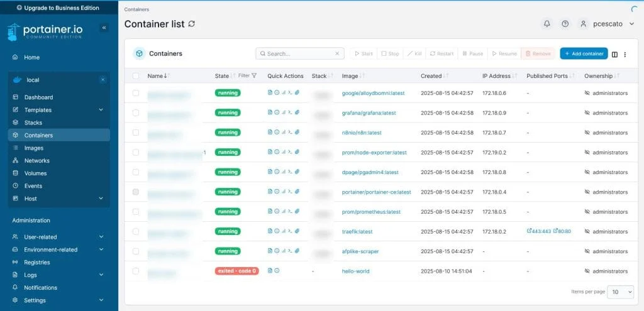644x311 pixels.
Task: Open the table column settings icon
Action: click(x=614, y=54)
